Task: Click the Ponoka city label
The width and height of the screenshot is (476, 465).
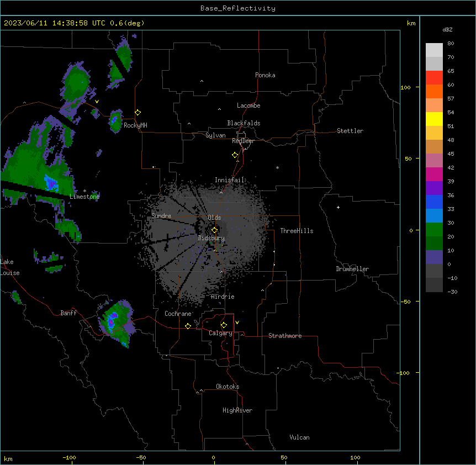Action: click(x=265, y=75)
